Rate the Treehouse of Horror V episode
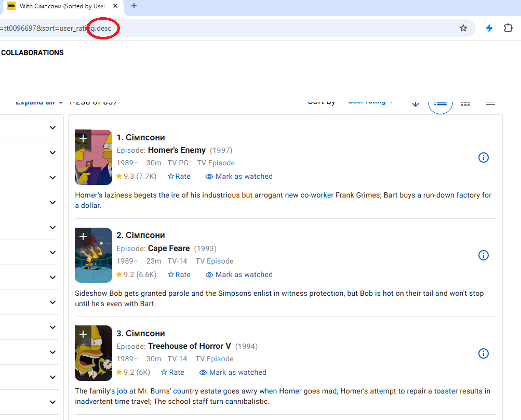The height and width of the screenshot is (420, 521). pyautogui.click(x=172, y=373)
